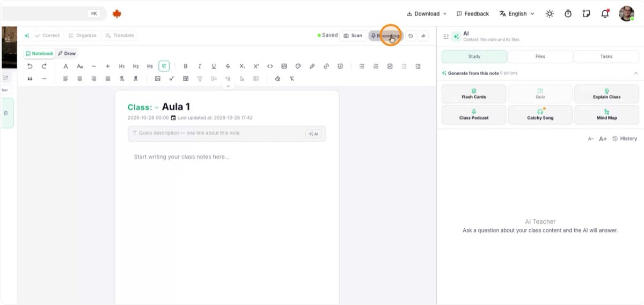
Task: Generate Flash Cards
Action: click(x=474, y=94)
